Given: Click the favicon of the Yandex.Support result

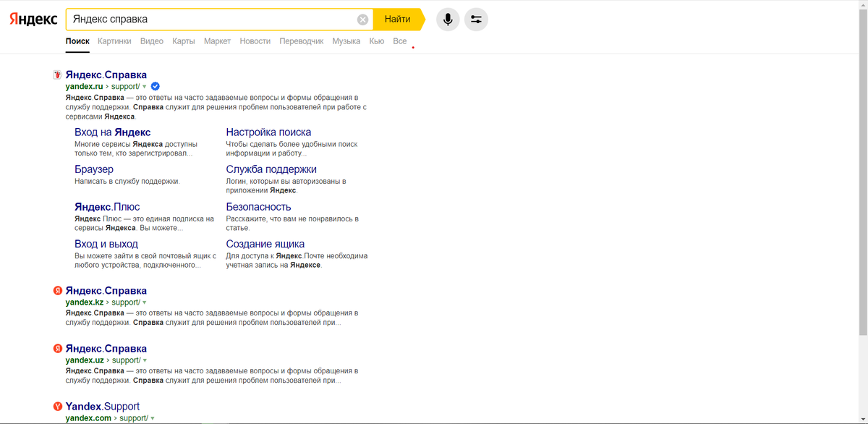Looking at the screenshot, I should tap(58, 407).
